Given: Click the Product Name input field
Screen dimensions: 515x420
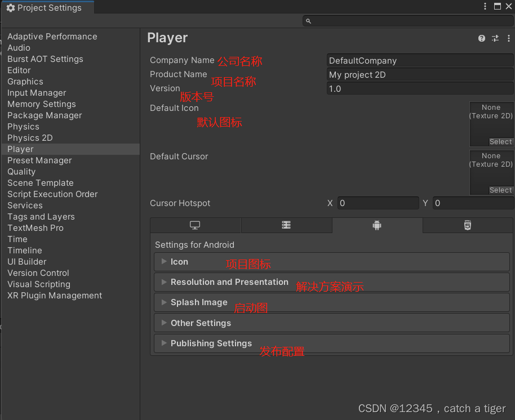Looking at the screenshot, I should (x=420, y=75).
